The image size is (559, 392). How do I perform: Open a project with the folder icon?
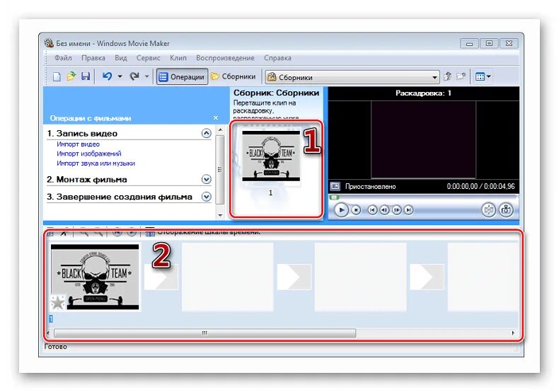[71, 76]
